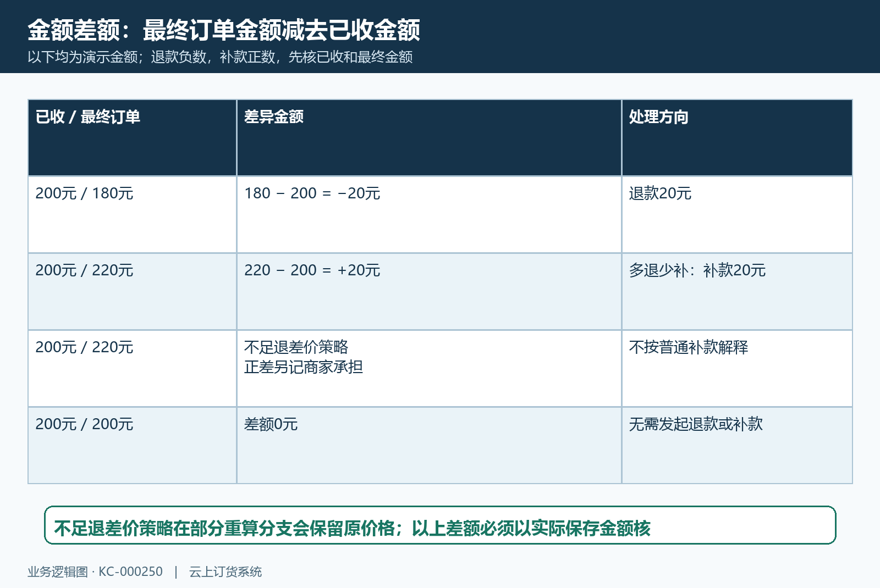Select the 差异金额 column header

click(429, 138)
